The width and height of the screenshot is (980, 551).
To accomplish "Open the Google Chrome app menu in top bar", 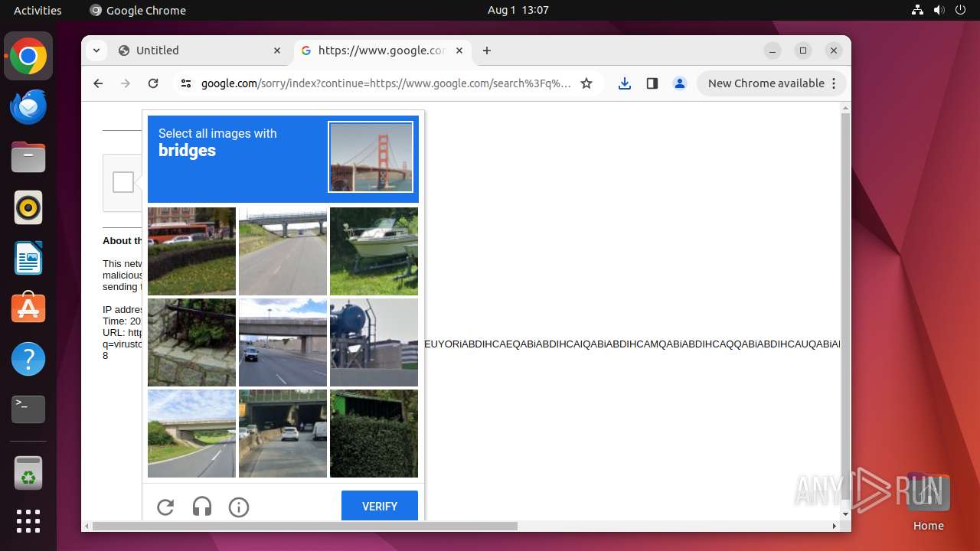I will tap(138, 10).
